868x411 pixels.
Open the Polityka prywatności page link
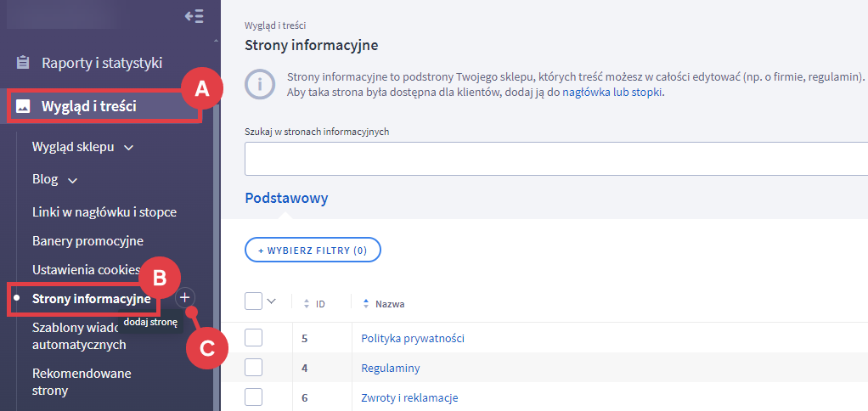coord(413,338)
